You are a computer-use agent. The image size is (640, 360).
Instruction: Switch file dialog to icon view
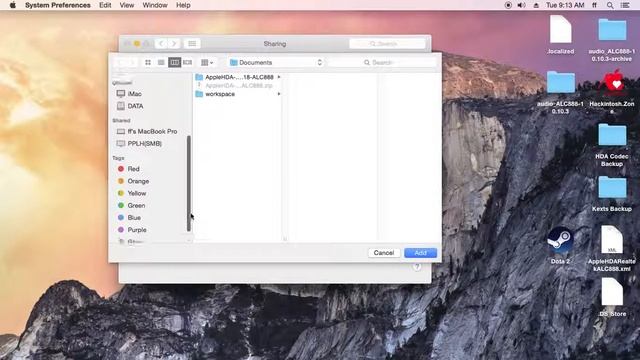[x=148, y=62]
